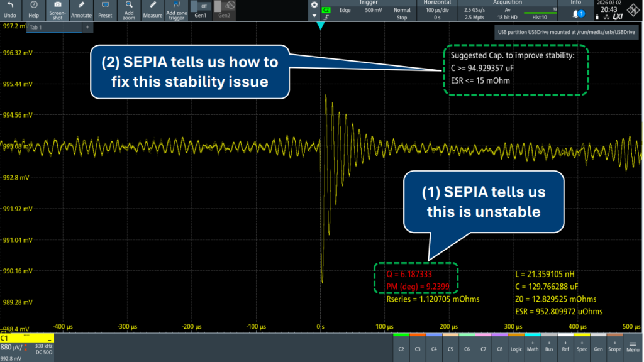Click the Rohde & Schwarz logo icon
The image size is (644, 362).
[633, 10]
